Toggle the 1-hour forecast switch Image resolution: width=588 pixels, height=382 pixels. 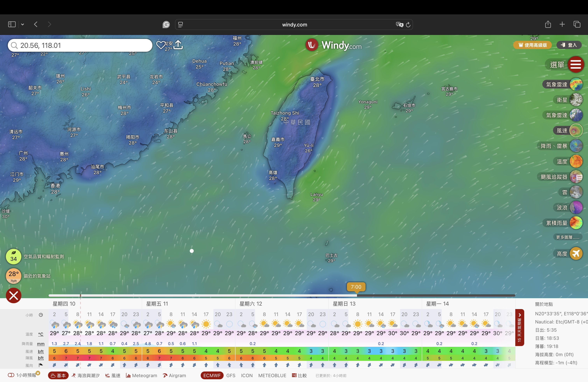click(x=11, y=375)
